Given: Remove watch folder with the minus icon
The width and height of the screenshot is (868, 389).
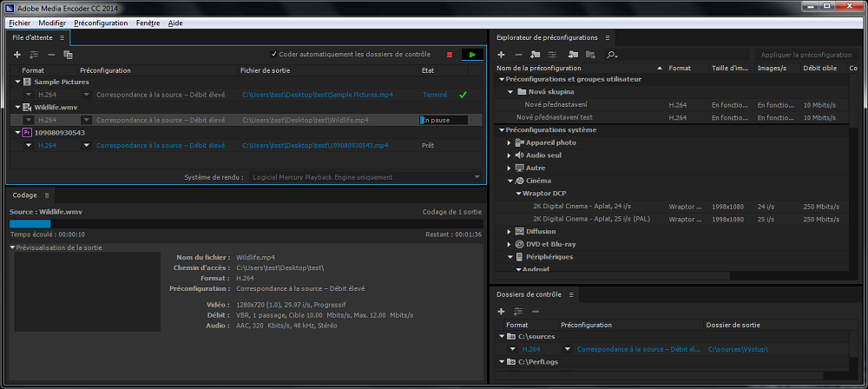Looking at the screenshot, I should 536,312.
